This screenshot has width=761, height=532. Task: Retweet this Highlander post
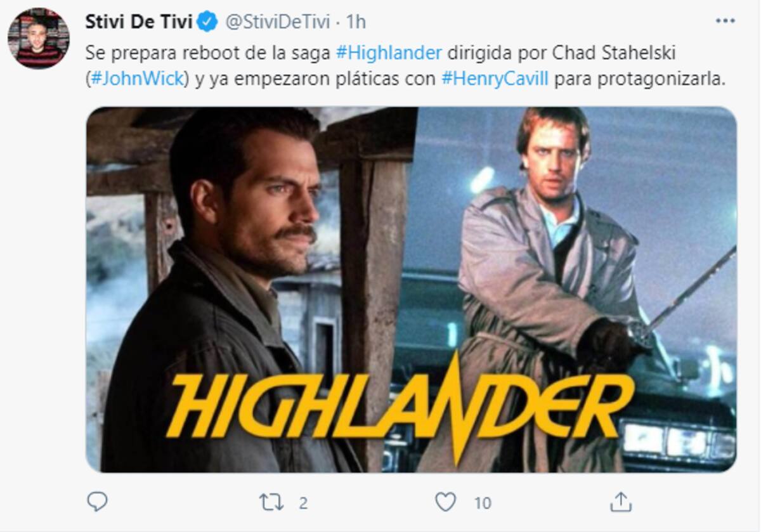271,502
